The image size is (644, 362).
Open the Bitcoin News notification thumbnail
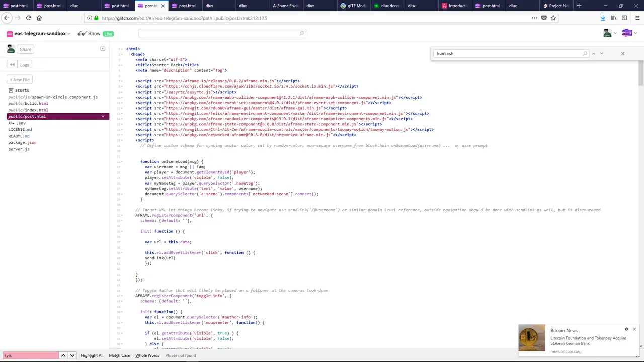pyautogui.click(x=532, y=338)
